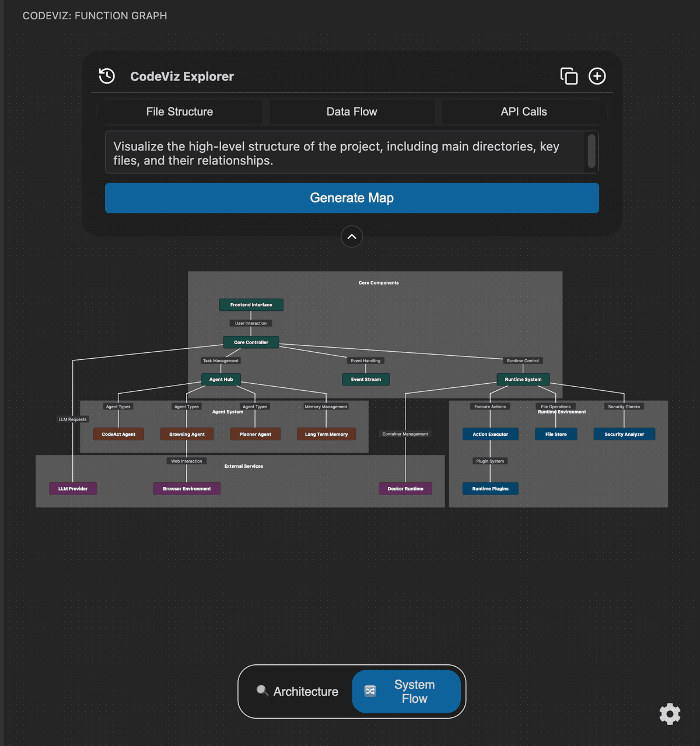Select the Core Controller node
The image size is (700, 746).
point(251,342)
